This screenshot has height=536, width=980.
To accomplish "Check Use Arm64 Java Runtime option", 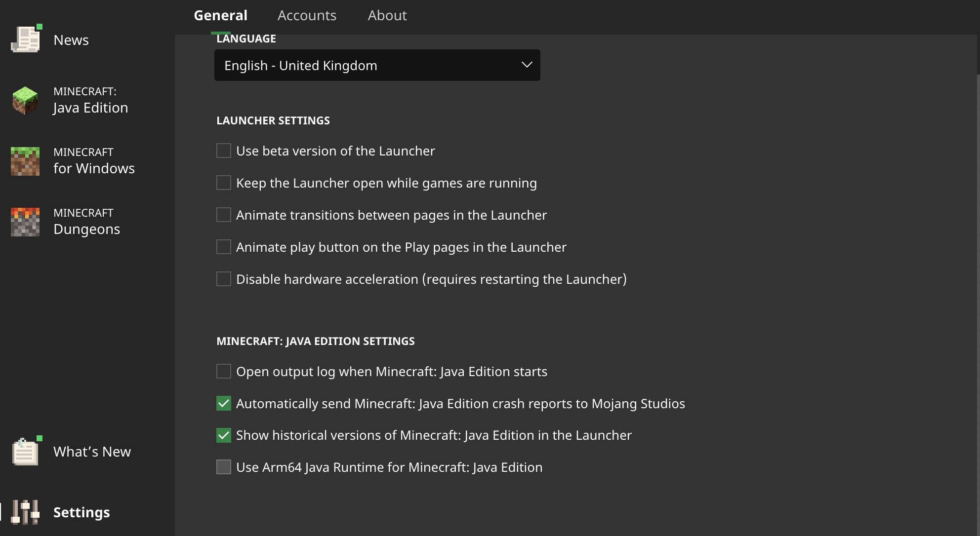I will click(224, 467).
